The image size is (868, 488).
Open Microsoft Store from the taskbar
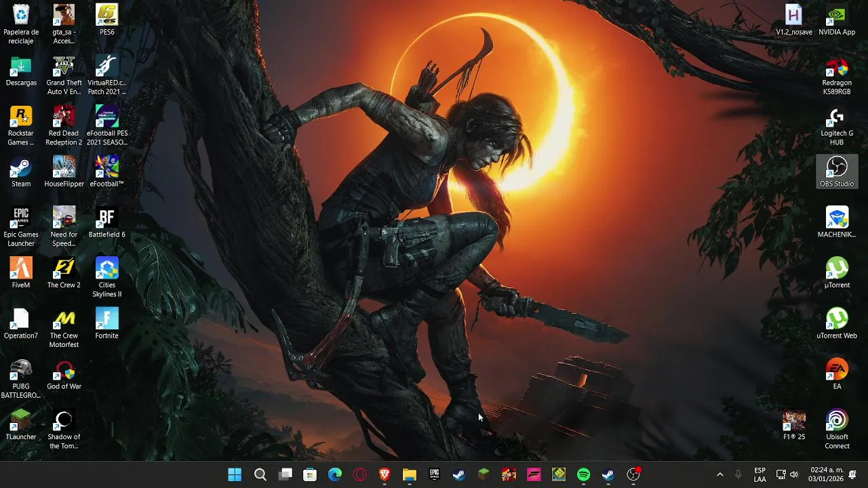pos(310,474)
